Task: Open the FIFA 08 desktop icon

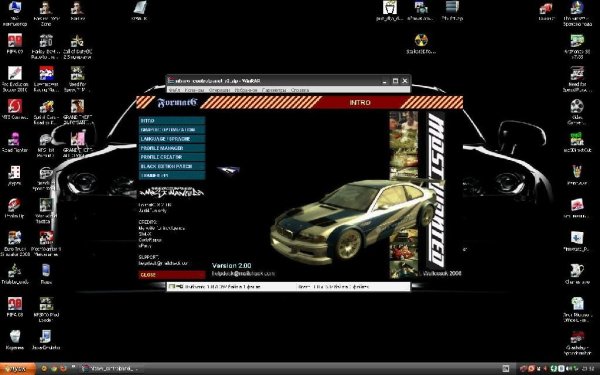Action: (x=15, y=304)
